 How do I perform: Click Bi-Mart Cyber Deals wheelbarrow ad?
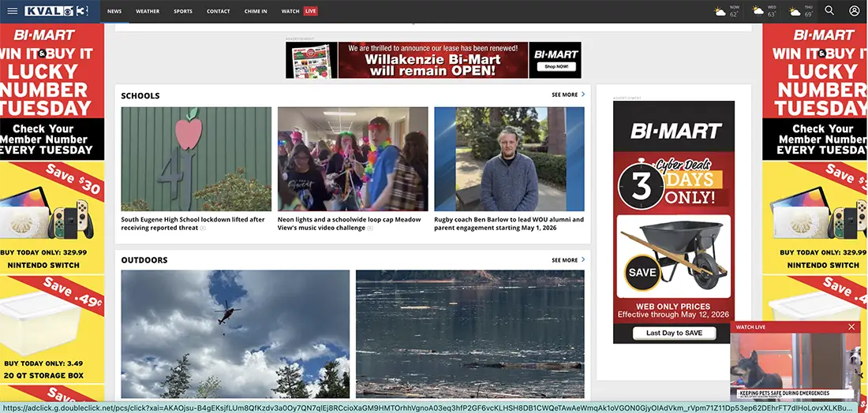pos(674,221)
